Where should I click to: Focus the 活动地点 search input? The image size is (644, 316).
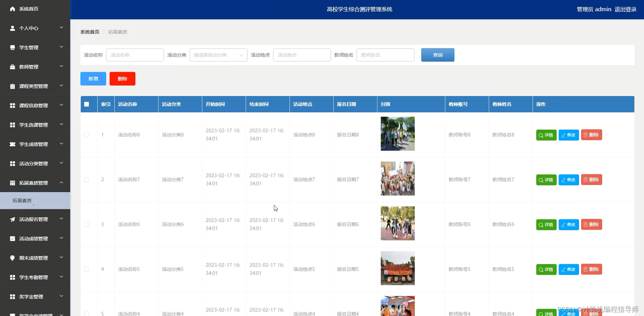click(302, 55)
